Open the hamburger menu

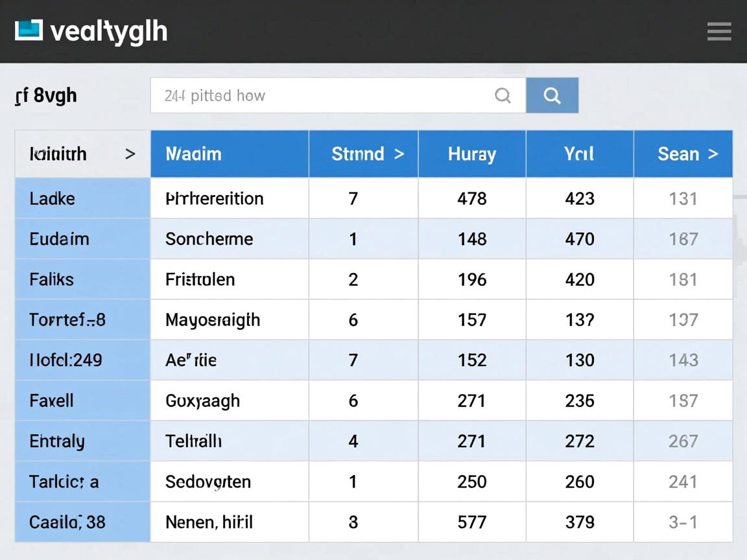click(x=718, y=31)
